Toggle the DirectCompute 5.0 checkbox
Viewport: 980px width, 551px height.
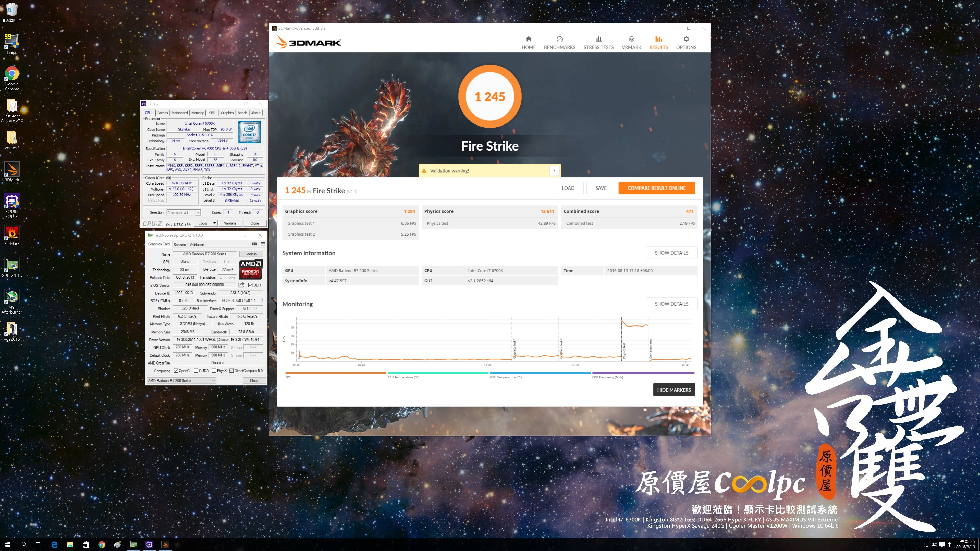231,371
